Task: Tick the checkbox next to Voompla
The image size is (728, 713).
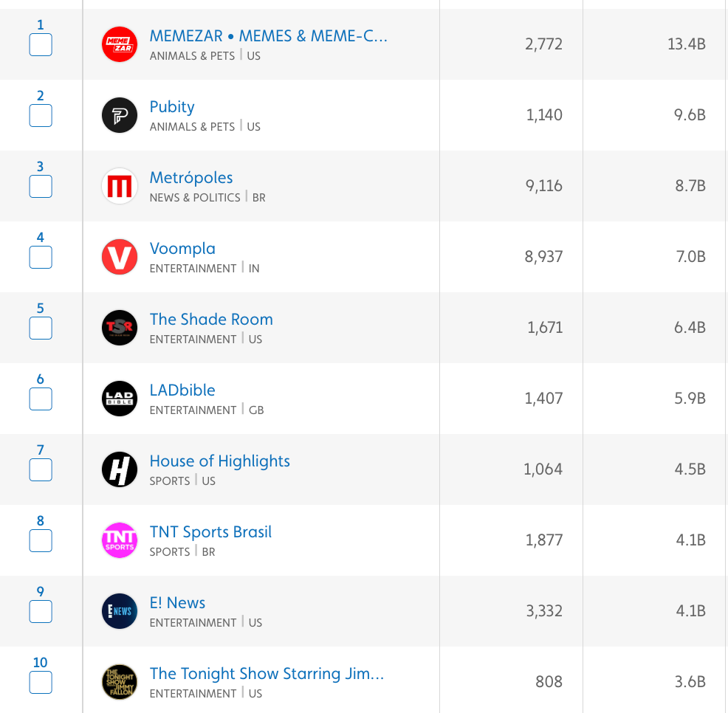Action: pos(41,258)
